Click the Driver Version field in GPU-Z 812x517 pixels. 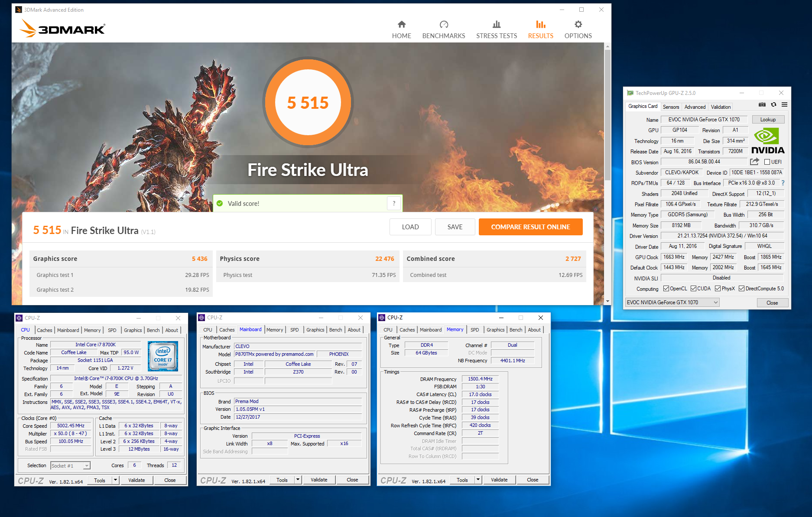coord(722,236)
